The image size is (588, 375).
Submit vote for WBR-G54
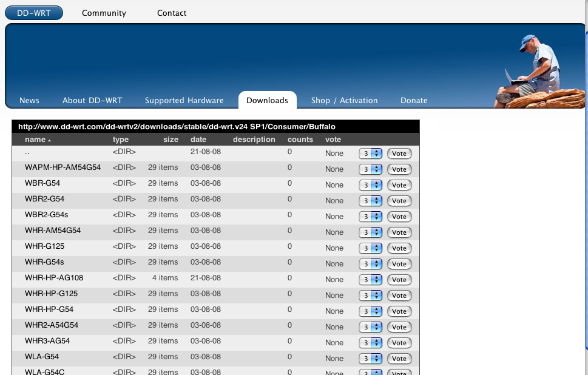(399, 185)
